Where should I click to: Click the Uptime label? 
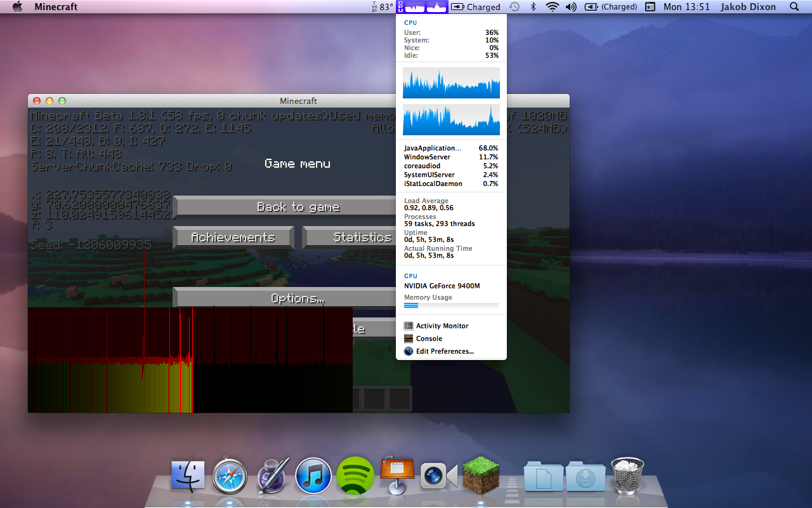pyautogui.click(x=416, y=232)
